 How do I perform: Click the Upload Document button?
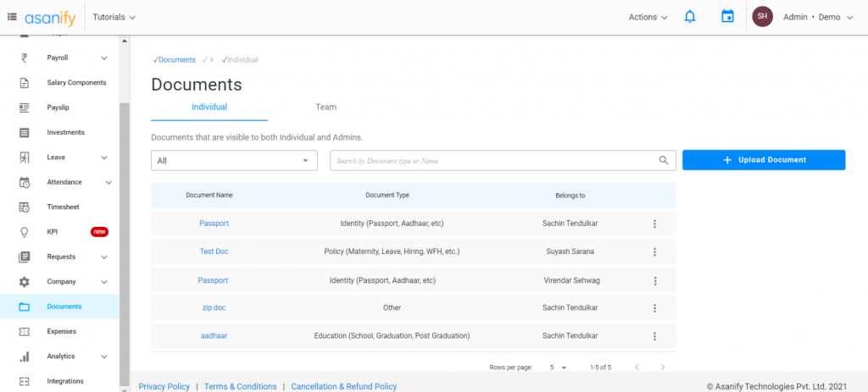(x=764, y=160)
